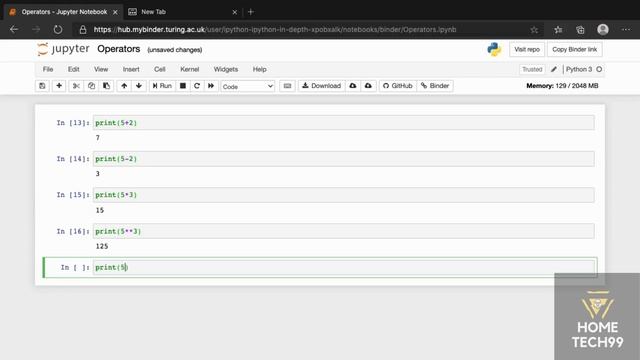Open browser settings ellipsis menu
The height and width of the screenshot is (360, 640).
[x=626, y=29]
